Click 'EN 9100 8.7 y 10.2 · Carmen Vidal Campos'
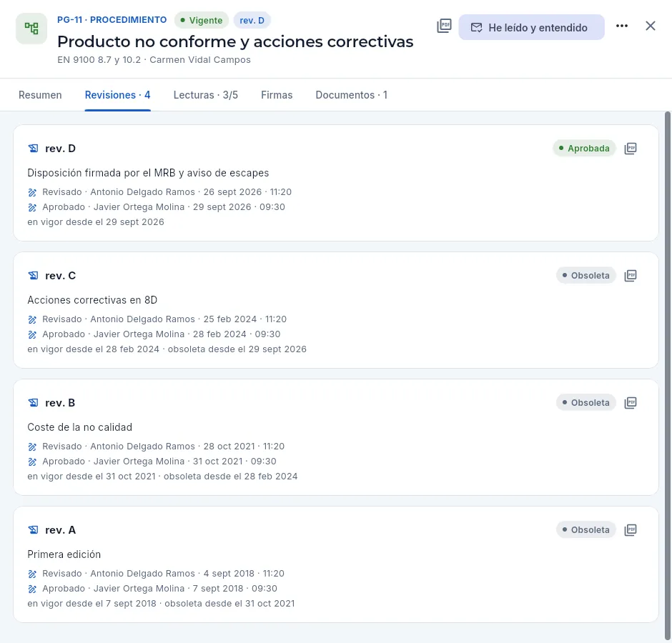The image size is (672, 643). click(154, 59)
